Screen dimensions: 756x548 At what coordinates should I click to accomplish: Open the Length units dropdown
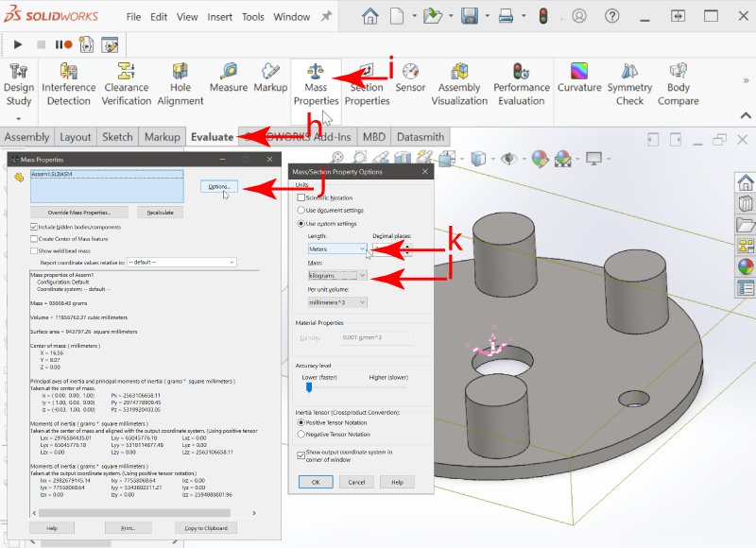tap(337, 248)
